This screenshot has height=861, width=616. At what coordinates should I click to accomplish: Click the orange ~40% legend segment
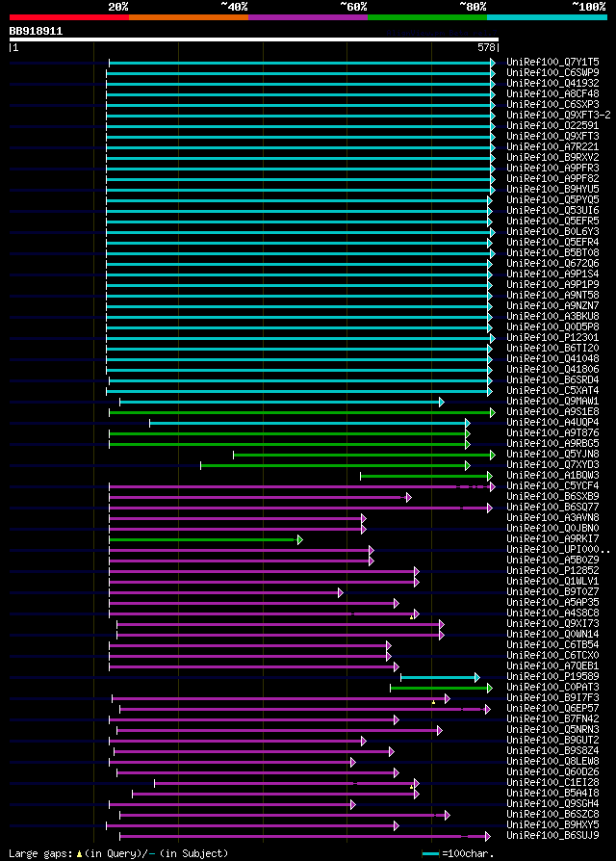tap(189, 17)
